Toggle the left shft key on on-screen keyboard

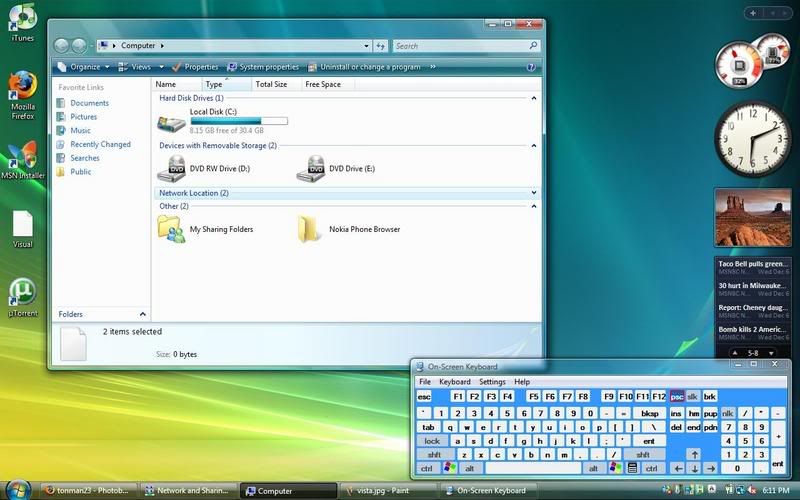(435, 454)
